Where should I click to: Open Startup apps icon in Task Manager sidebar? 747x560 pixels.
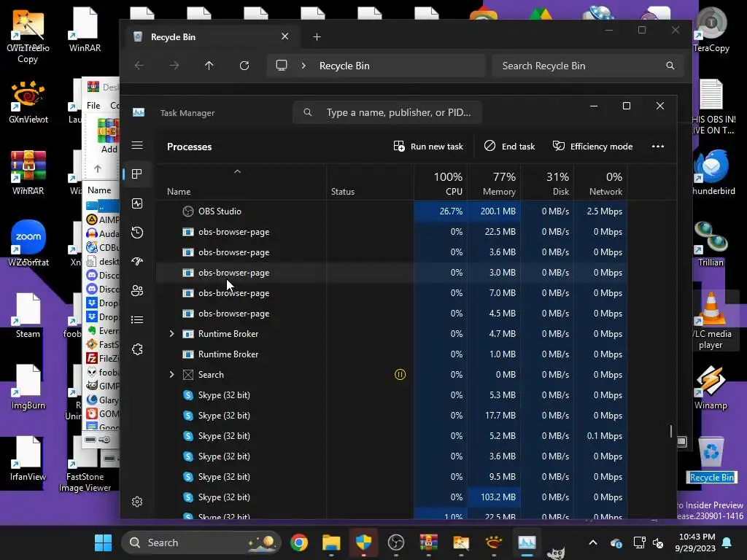click(x=137, y=262)
